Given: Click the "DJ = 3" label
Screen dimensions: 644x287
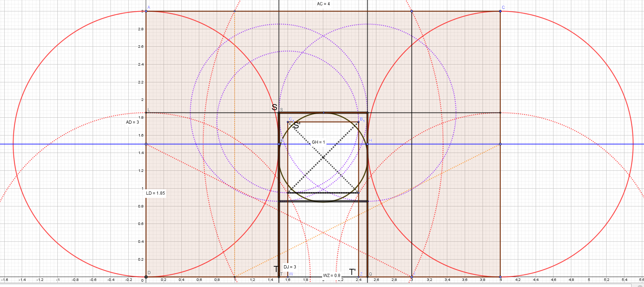Looking at the screenshot, I should pos(290,267).
